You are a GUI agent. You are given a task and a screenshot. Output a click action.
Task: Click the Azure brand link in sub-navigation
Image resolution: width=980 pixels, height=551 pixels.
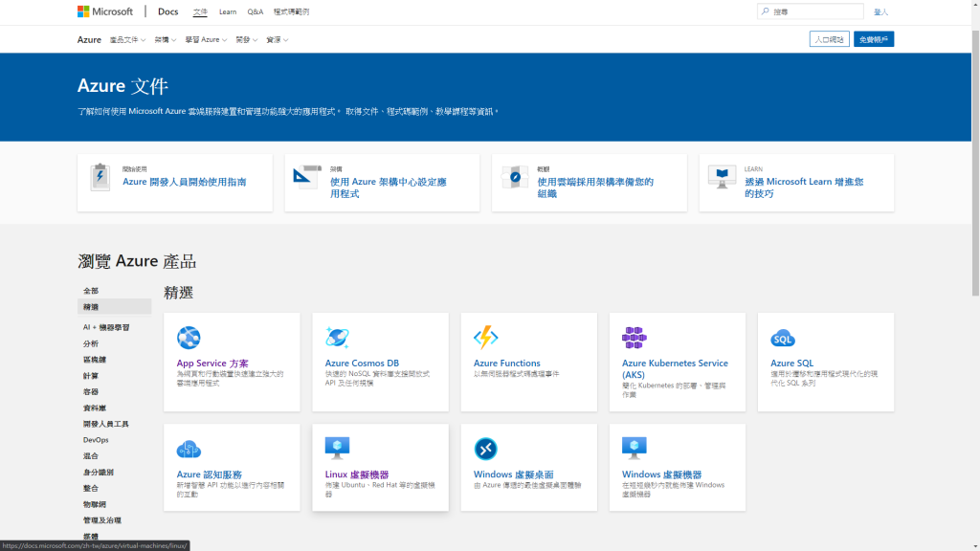89,39
